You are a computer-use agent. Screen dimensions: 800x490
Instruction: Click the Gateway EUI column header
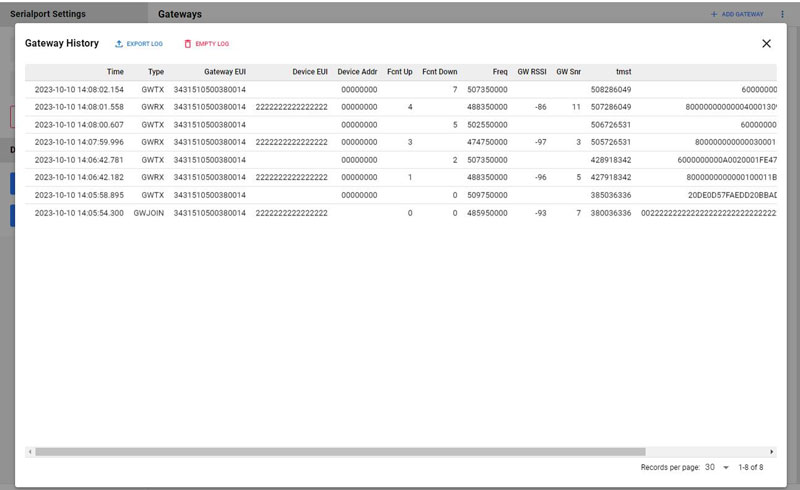[224, 72]
